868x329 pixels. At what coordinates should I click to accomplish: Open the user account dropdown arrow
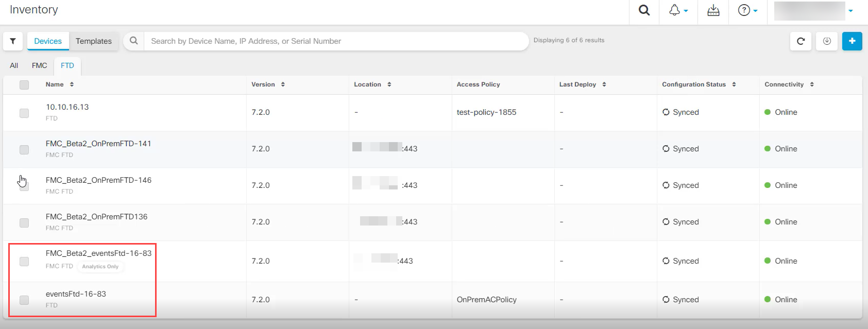tap(850, 11)
